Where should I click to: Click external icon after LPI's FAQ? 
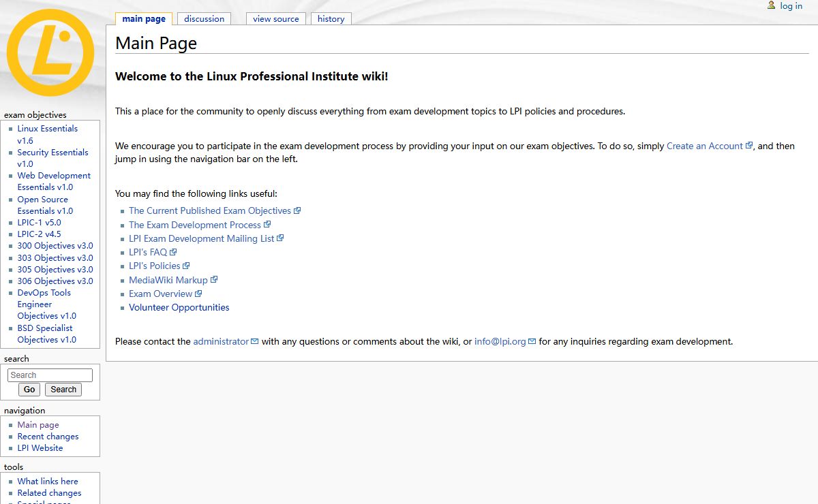[173, 252]
